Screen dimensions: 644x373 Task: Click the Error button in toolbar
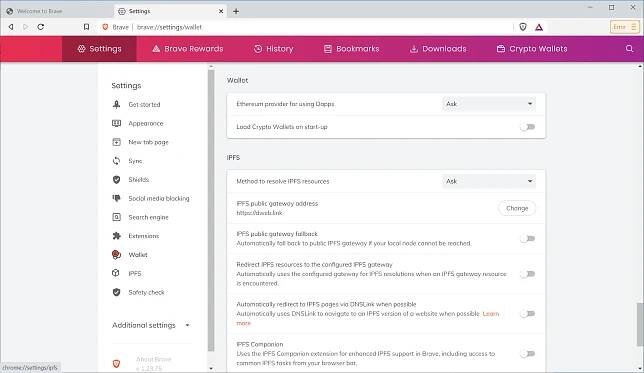(x=624, y=27)
